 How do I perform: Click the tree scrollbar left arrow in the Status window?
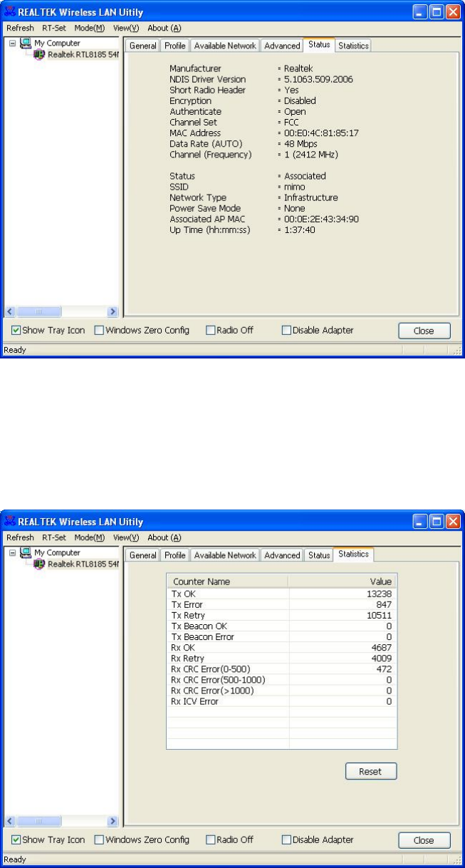[x=9, y=311]
